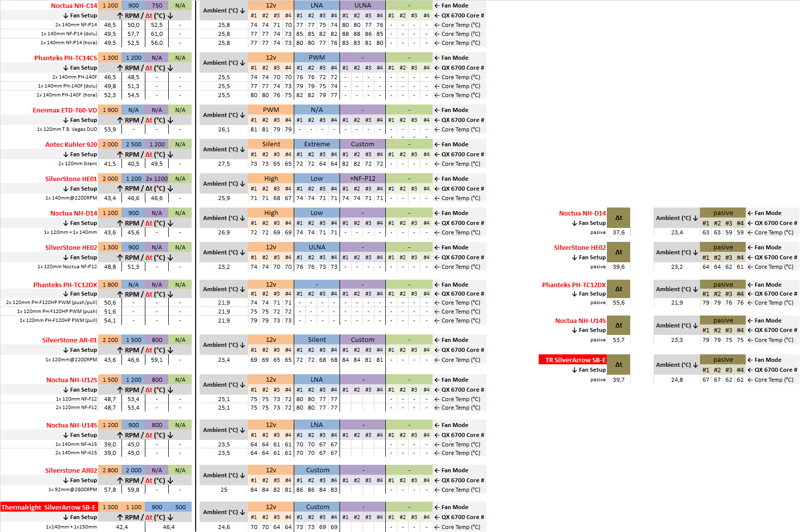Select the 'Silverstone AR02' heading

tap(71, 470)
